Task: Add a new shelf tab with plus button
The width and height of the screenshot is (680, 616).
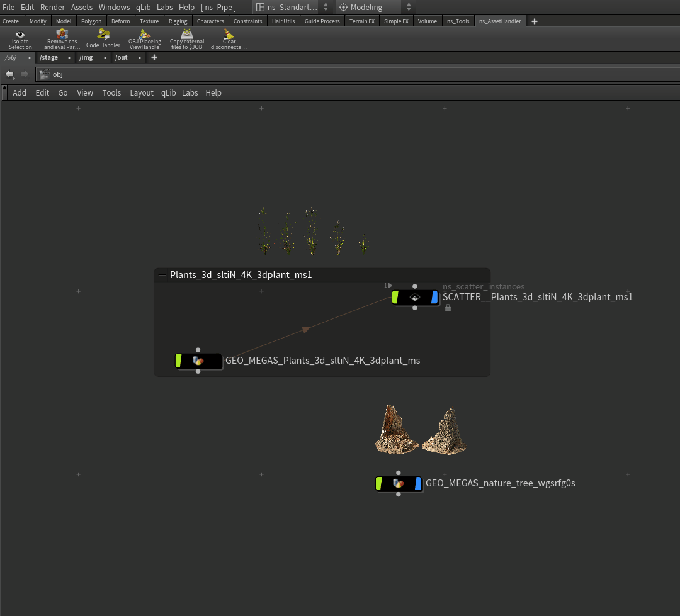Action: point(535,21)
